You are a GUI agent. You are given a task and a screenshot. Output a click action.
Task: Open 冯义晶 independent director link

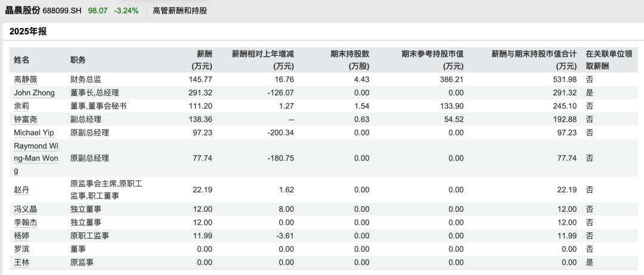pos(26,209)
